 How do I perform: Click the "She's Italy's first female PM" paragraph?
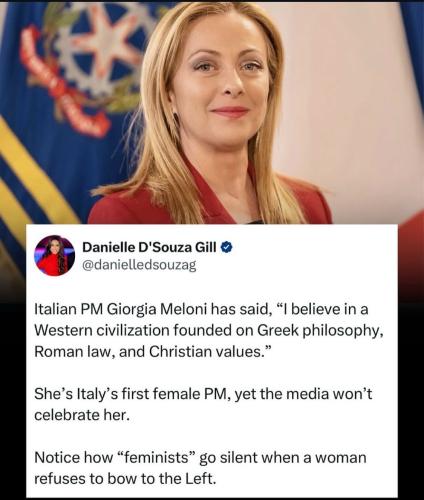coord(203,404)
